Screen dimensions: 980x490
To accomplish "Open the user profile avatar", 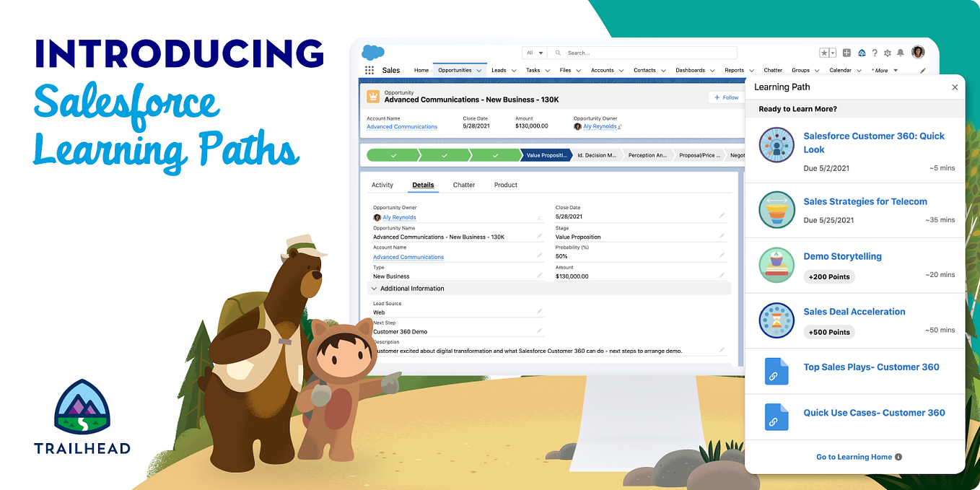I will tap(918, 52).
